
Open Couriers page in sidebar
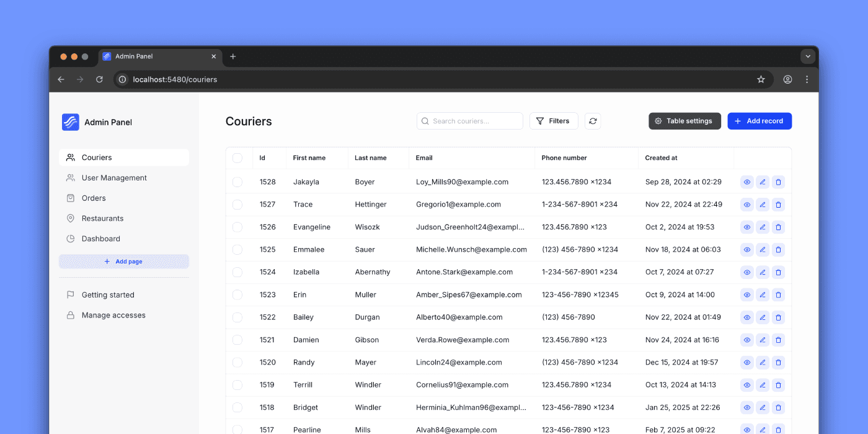click(x=124, y=157)
